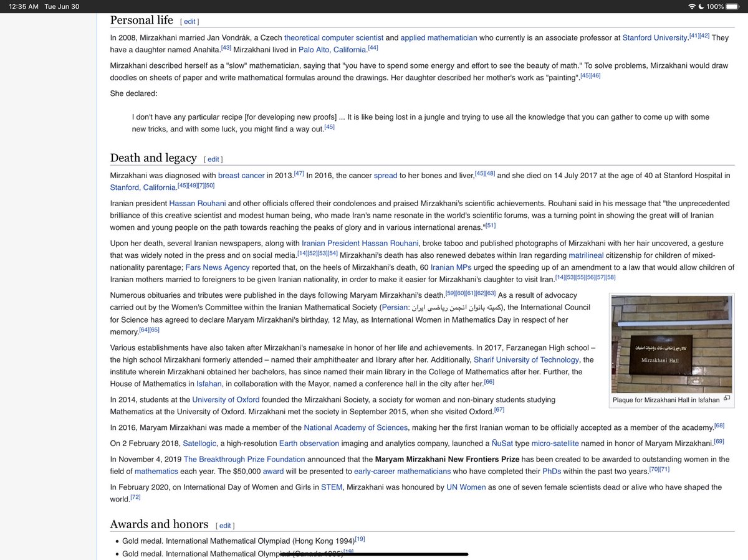Open the mathematics field link

coord(156,472)
